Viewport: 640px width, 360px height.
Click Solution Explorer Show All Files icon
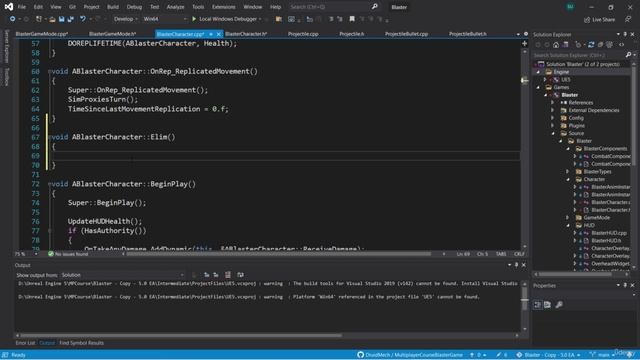609,44
